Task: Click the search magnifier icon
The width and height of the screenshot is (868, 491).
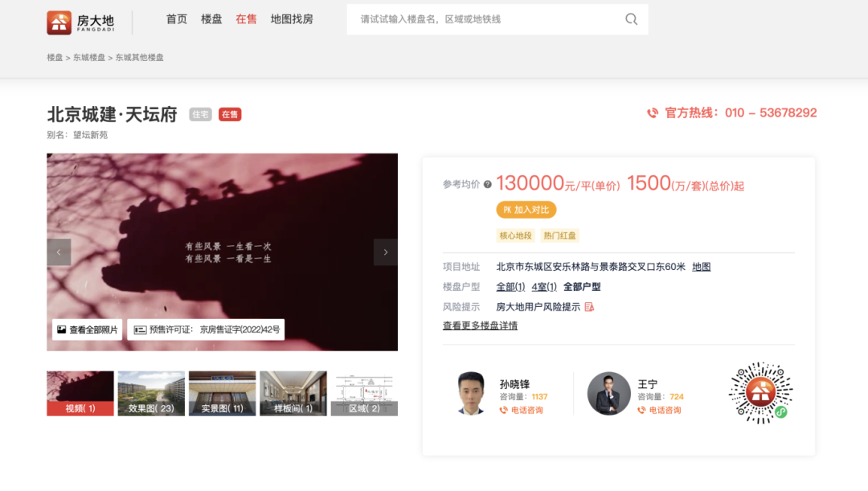Action: 631,19
